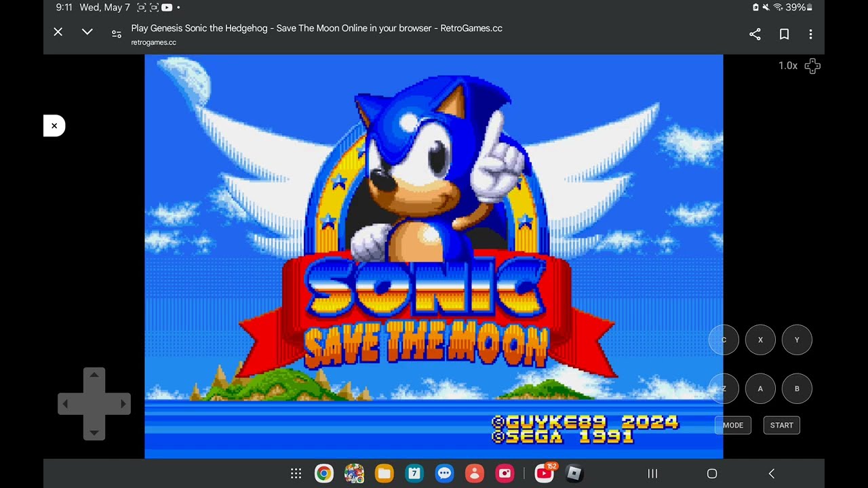Tap the battery 39% status indicator
This screenshot has width=868, height=488.
799,7
